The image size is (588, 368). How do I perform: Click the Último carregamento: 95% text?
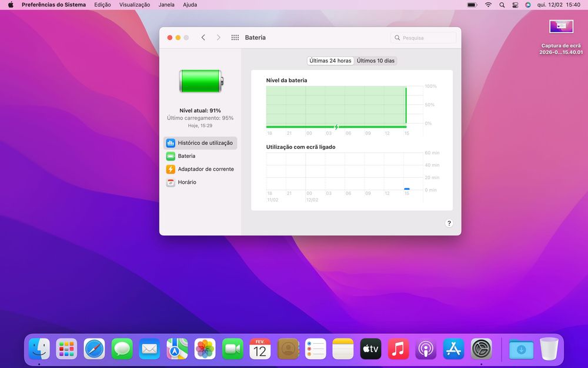[201, 118]
